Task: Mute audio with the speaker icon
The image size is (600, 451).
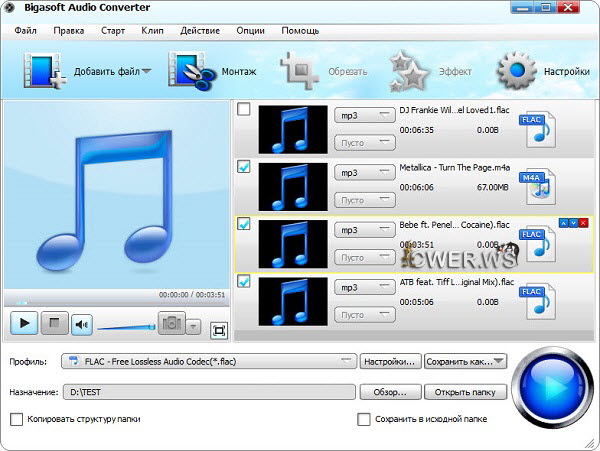Action: click(x=81, y=324)
